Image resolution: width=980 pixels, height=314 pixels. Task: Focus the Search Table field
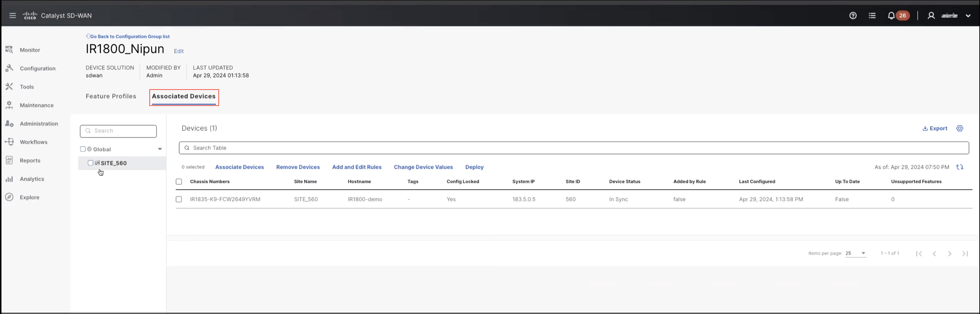pos(574,148)
